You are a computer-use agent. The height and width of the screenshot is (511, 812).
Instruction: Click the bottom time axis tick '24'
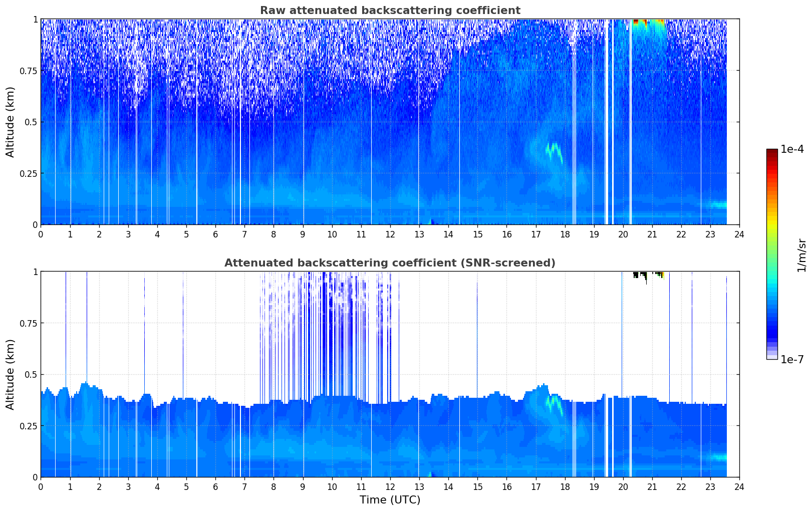coord(739,487)
